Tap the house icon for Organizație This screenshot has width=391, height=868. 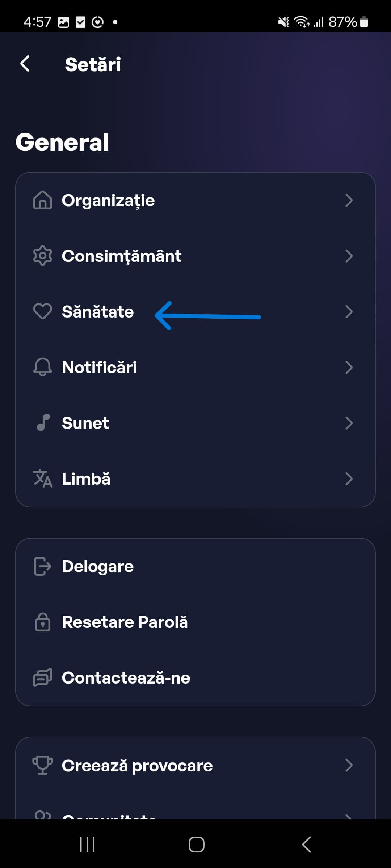pos(43,200)
